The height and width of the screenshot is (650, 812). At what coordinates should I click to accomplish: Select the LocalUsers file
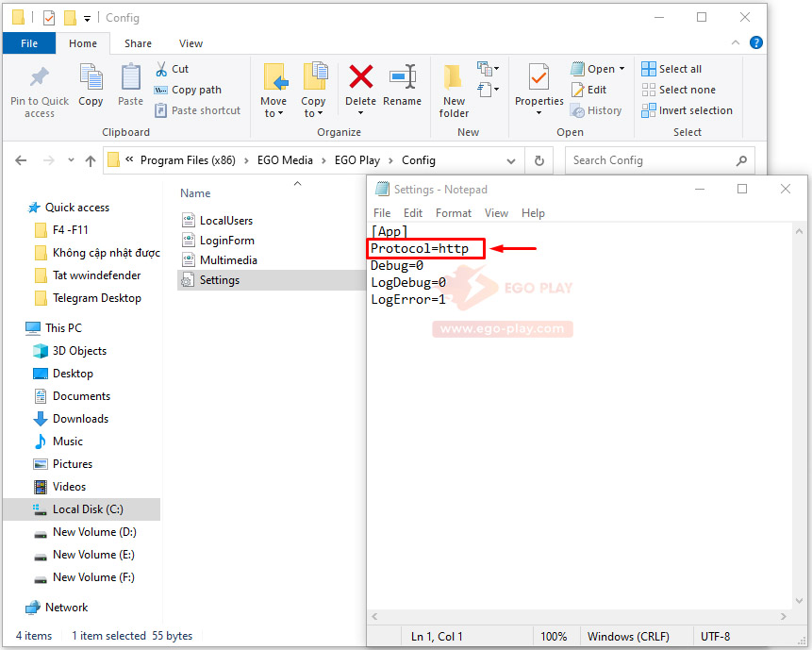click(x=218, y=221)
